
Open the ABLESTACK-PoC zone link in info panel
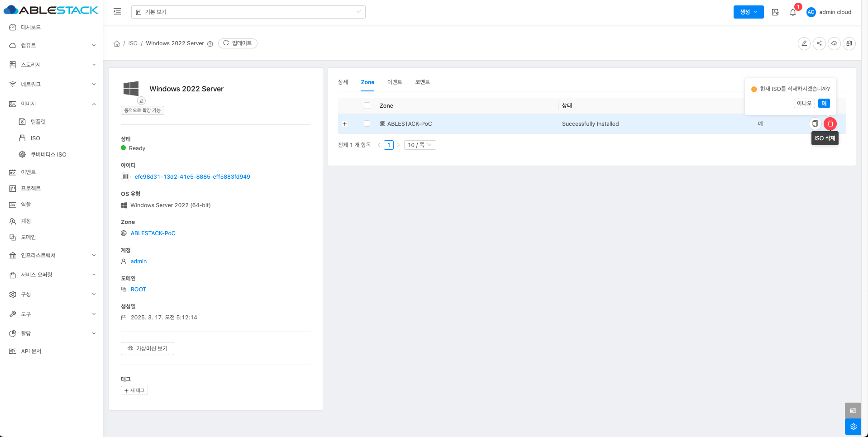coord(153,233)
